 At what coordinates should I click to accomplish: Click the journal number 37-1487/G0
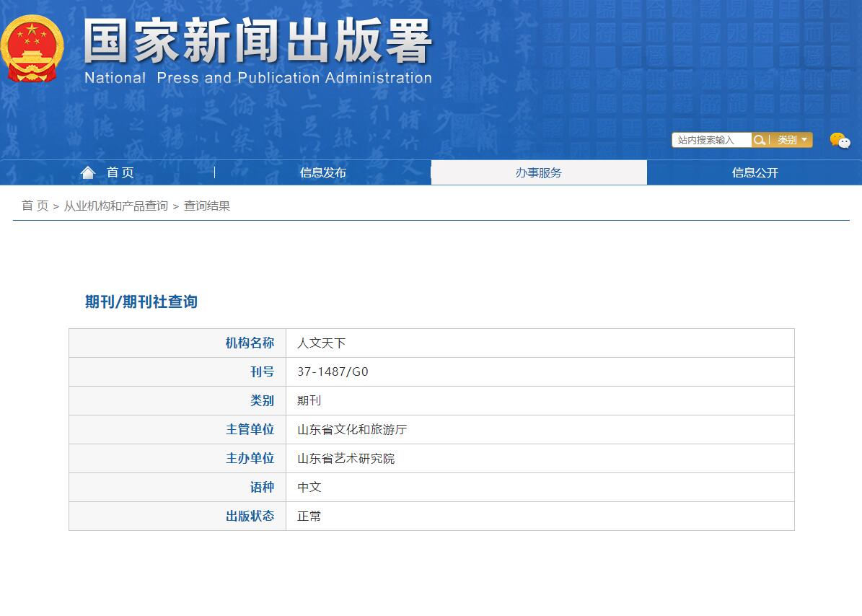[x=333, y=372]
